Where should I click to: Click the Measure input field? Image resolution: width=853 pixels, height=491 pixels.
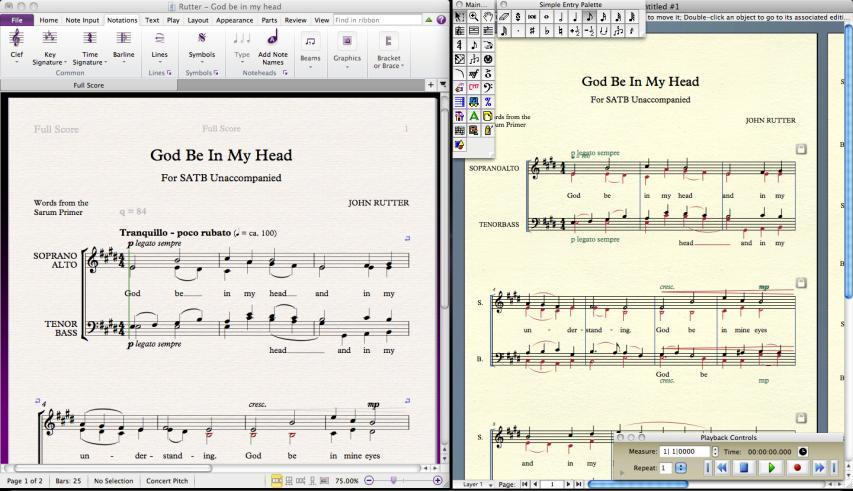click(x=685, y=451)
